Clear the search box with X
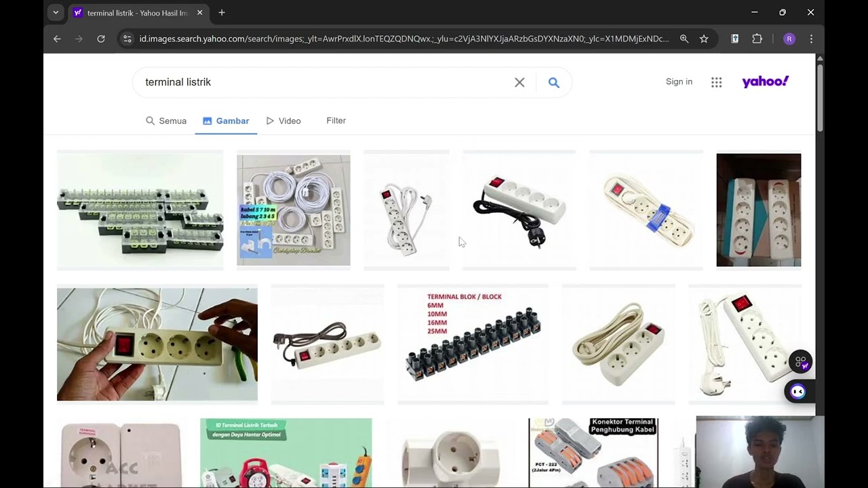Image resolution: width=868 pixels, height=488 pixels. point(519,82)
